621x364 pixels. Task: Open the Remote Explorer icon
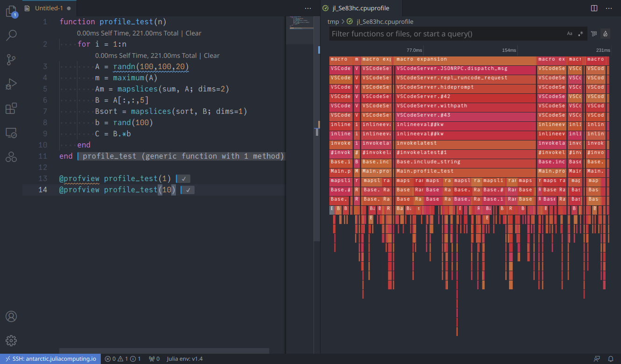point(11,133)
